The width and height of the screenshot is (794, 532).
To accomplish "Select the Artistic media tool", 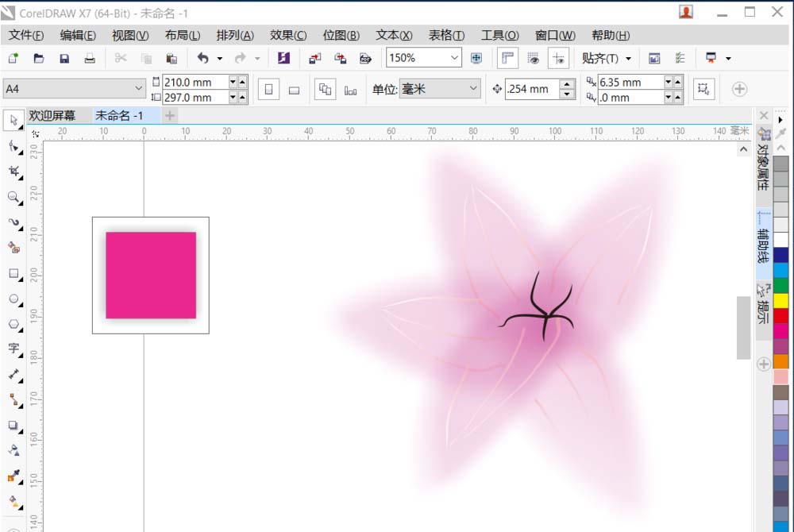I will (x=13, y=248).
